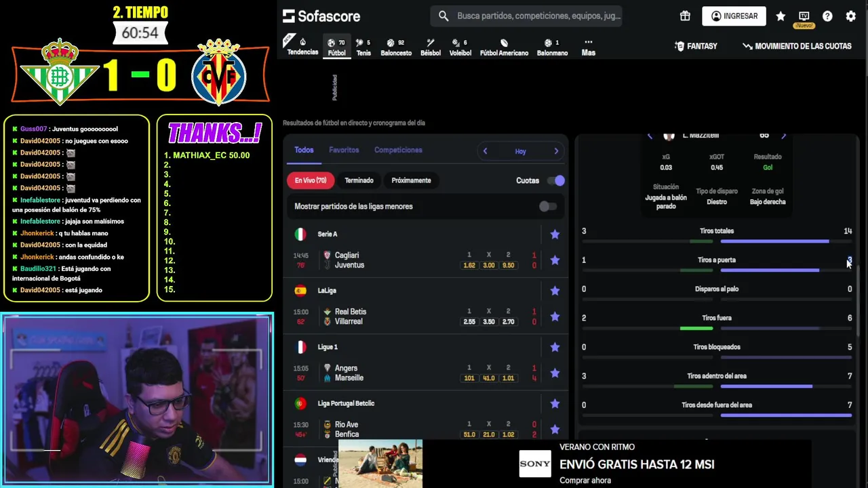Click the Juventus team crest
The height and width of the screenshot is (488, 868).
point(328,265)
